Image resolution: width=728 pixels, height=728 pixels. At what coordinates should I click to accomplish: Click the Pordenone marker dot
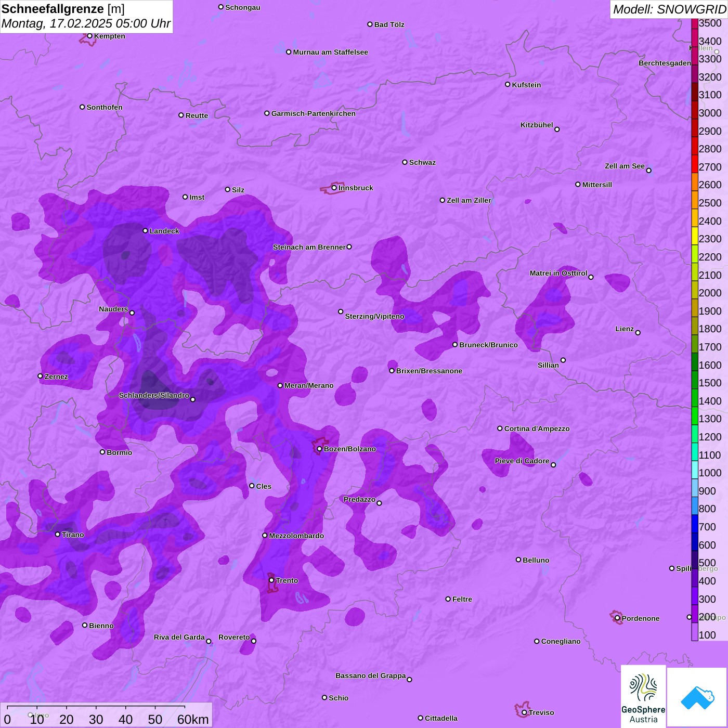[617, 618]
